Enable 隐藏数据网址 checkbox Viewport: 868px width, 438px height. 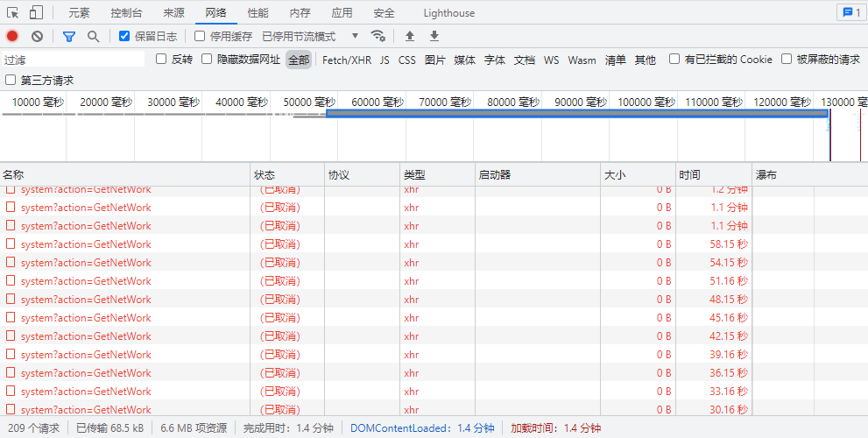(207, 59)
